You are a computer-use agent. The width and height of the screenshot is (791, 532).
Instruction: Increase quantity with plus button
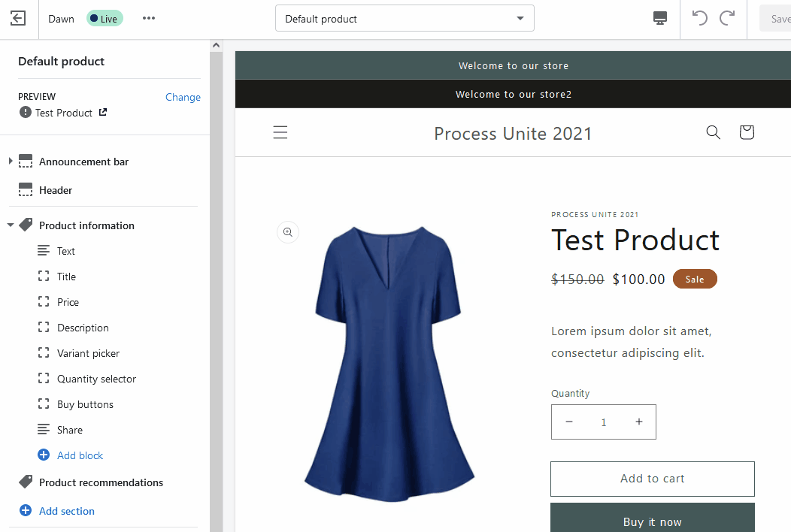click(x=638, y=422)
